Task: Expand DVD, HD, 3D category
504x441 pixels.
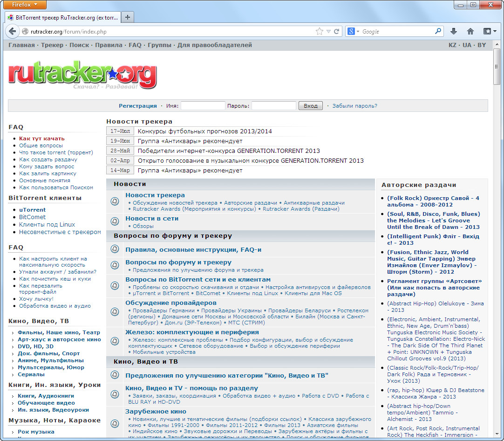Action: coord(36,346)
